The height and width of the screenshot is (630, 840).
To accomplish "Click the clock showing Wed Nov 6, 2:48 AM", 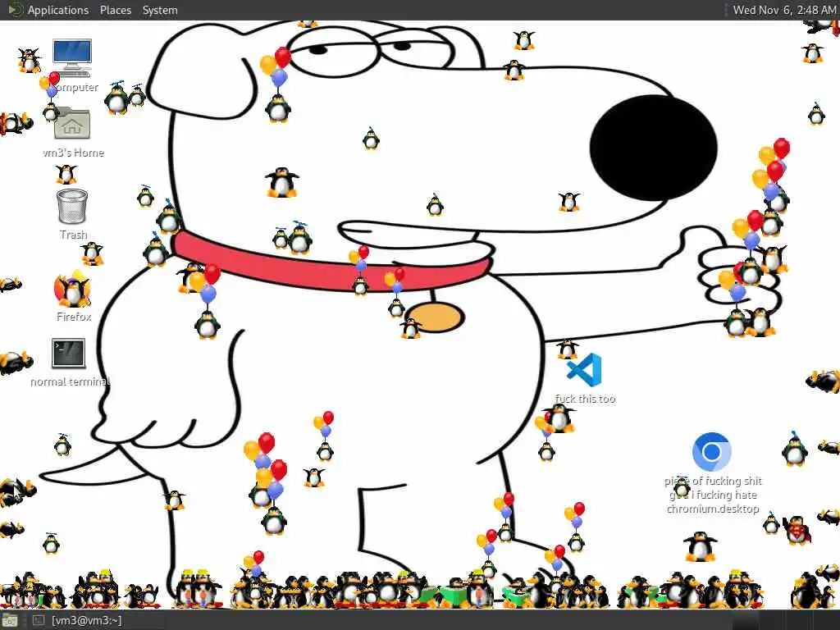I will click(x=783, y=10).
